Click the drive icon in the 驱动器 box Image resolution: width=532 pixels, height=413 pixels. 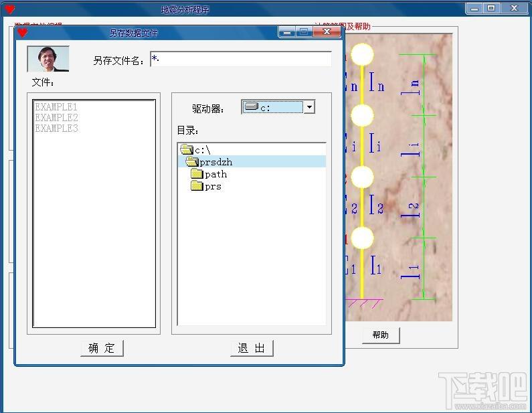pyautogui.click(x=252, y=107)
